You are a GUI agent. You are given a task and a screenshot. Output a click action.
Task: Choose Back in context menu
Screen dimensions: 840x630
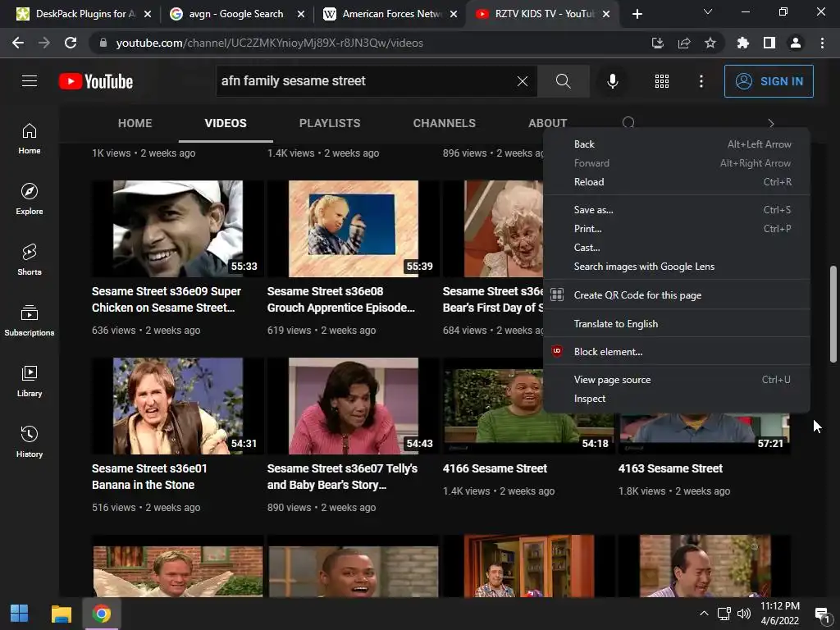[677, 144]
